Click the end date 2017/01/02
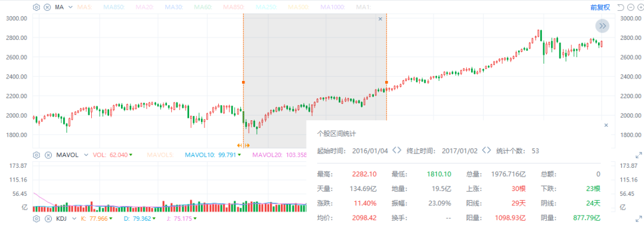The width and height of the screenshot is (644, 225). [x=460, y=151]
